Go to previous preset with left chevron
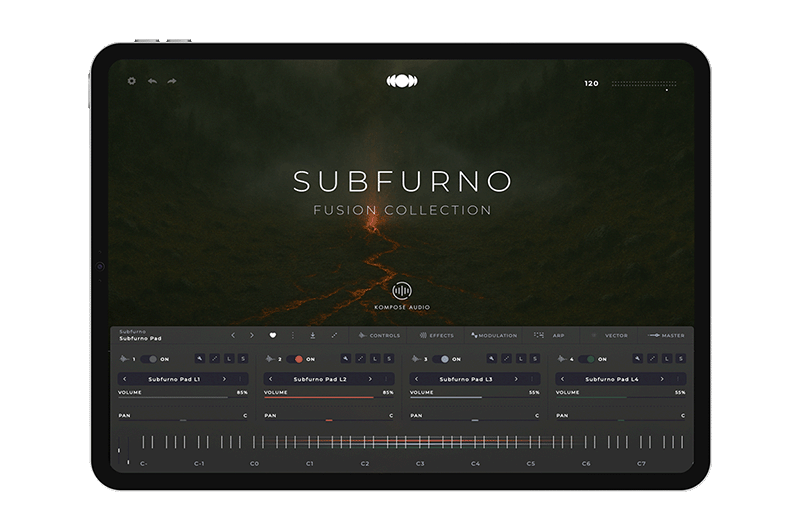The width and height of the screenshot is (800, 530). click(233, 335)
